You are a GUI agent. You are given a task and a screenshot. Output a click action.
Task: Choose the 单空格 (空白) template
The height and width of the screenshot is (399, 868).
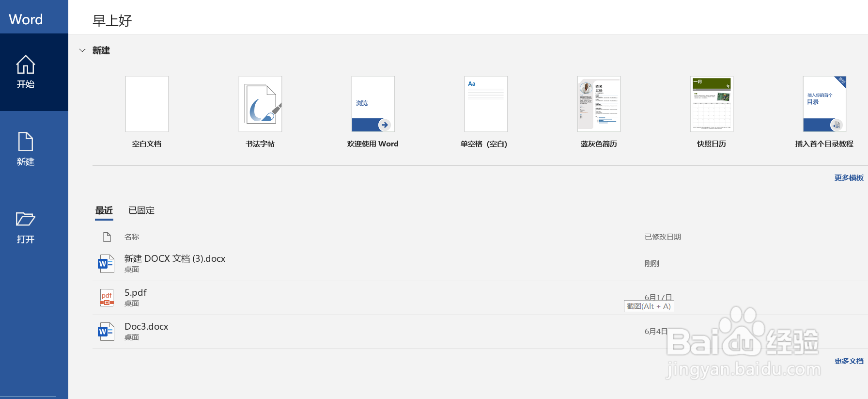(486, 104)
